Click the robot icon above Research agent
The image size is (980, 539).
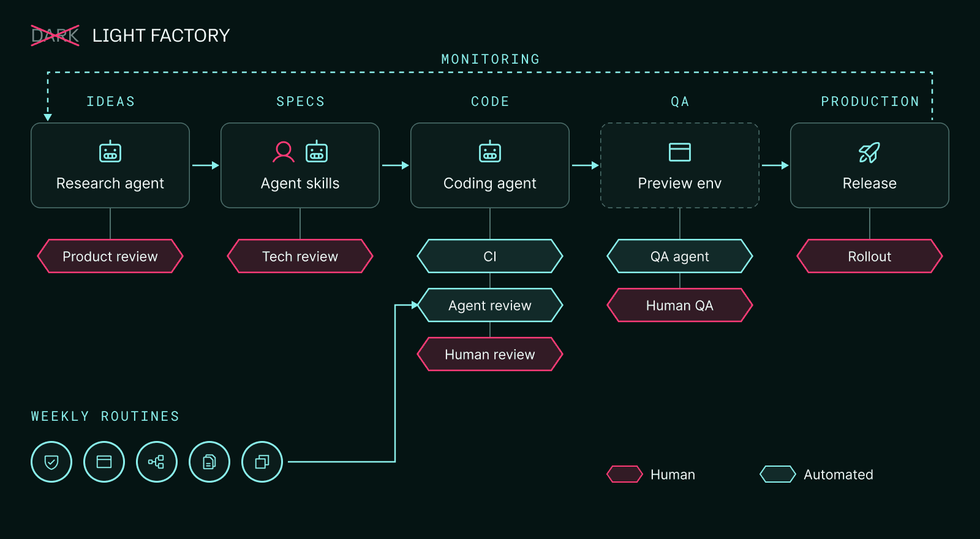tap(110, 151)
